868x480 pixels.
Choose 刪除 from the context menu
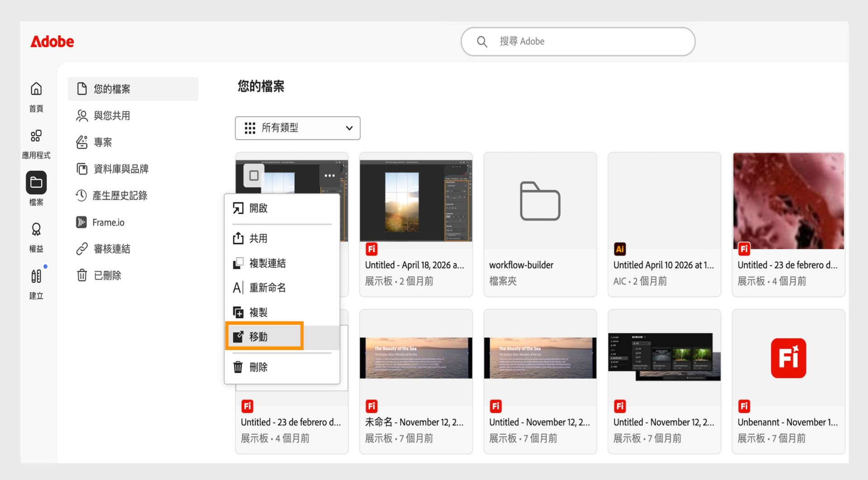pyautogui.click(x=282, y=367)
